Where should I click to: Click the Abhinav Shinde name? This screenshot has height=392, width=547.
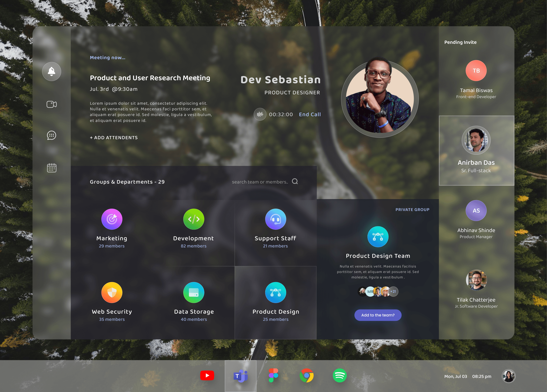476,230
